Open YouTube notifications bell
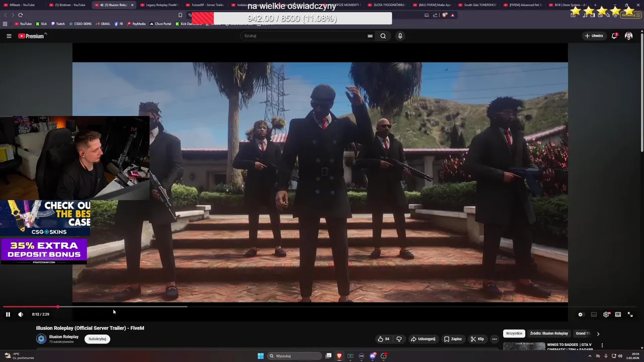 (614, 36)
